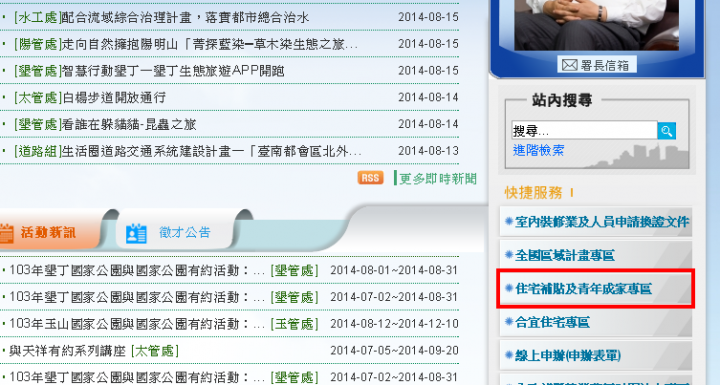Open news 走向自然擁抱陽明山 article
The height and width of the screenshot is (385, 720).
pyautogui.click(x=210, y=44)
